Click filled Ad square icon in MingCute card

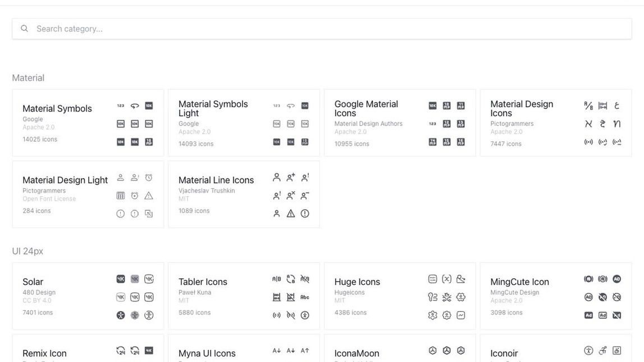[588, 315]
